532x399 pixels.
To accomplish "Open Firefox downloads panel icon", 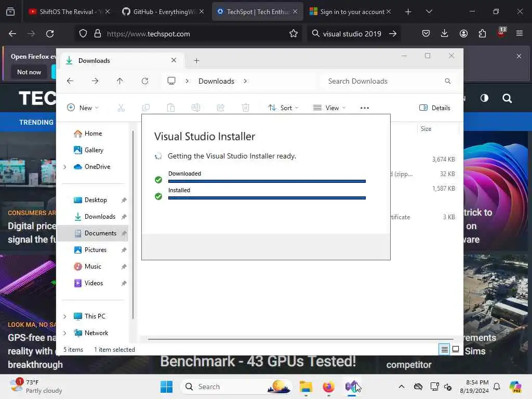I will (445, 34).
